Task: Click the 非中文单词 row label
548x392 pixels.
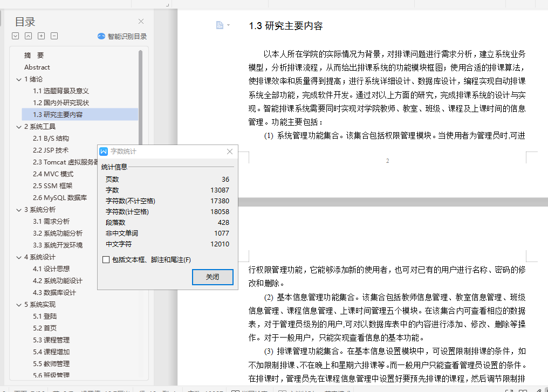Action: pyautogui.click(x=121, y=233)
